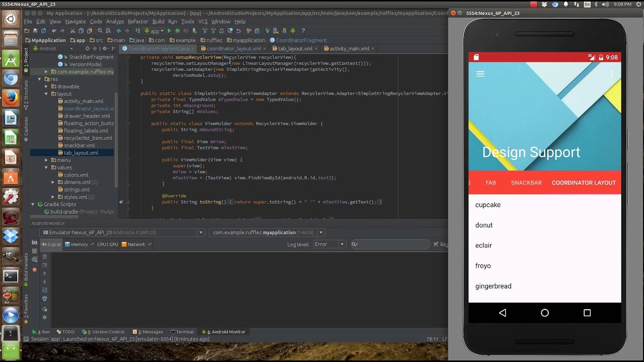This screenshot has width=644, height=362.
Task: Select snackbar.xml in the project tree
Action: point(79,145)
